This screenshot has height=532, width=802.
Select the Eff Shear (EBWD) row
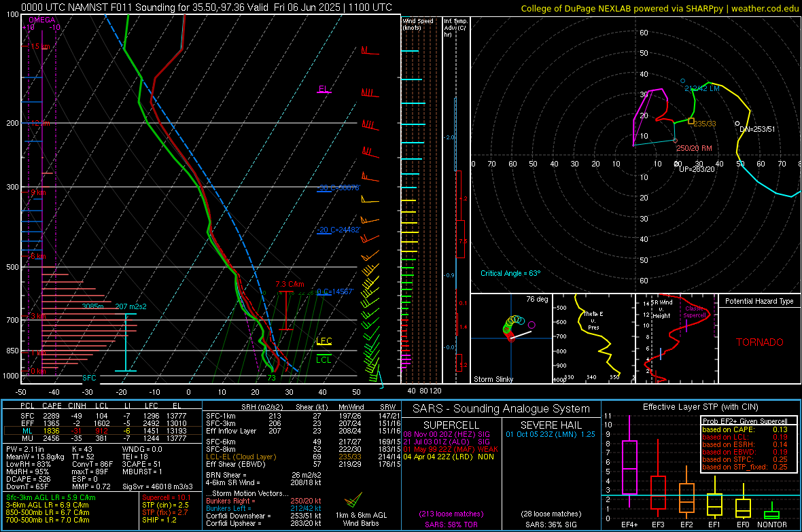pos(302,465)
